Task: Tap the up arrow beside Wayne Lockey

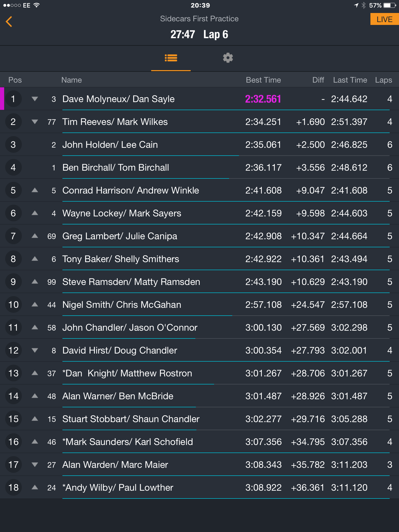Action: [35, 213]
